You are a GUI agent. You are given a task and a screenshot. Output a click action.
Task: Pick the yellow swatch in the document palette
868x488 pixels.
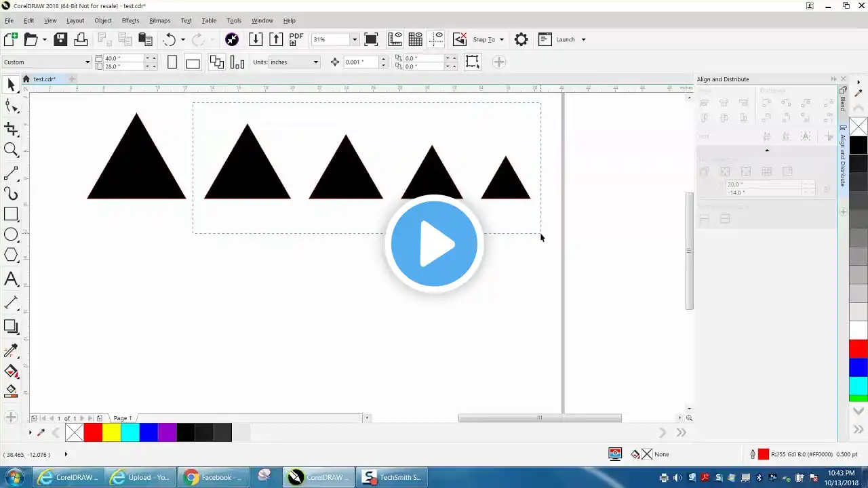tap(111, 432)
